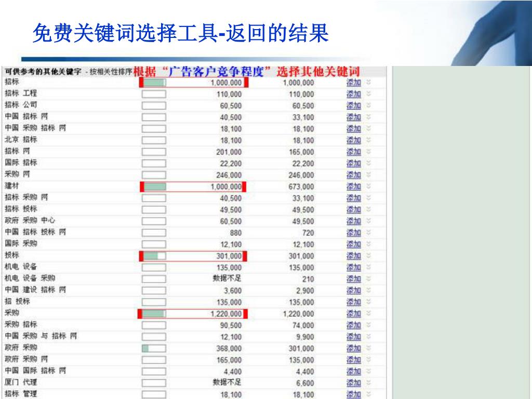Viewport: 532px width, 399px height.
Task: Expand the chevron in the 中国 招标 投标 网 row
Action: [368, 232]
